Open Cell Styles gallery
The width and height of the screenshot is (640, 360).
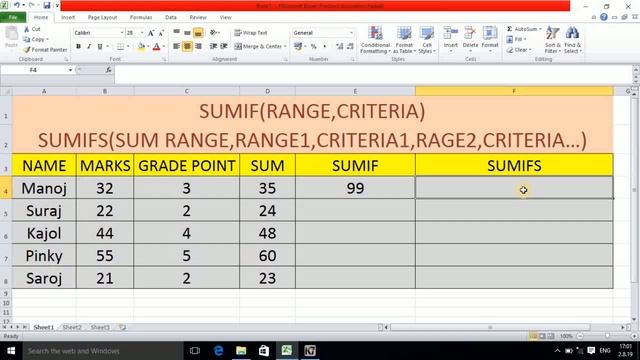tap(427, 40)
